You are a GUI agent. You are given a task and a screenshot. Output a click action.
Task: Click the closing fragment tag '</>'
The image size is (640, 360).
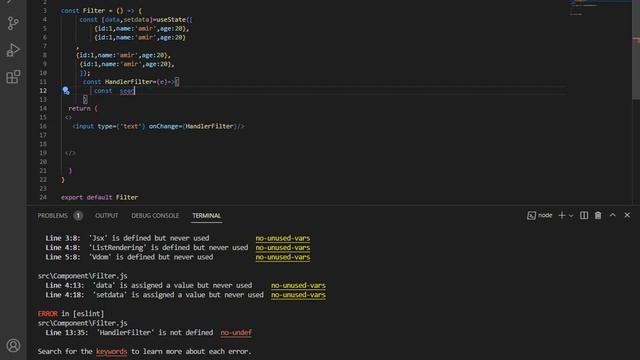(70, 153)
